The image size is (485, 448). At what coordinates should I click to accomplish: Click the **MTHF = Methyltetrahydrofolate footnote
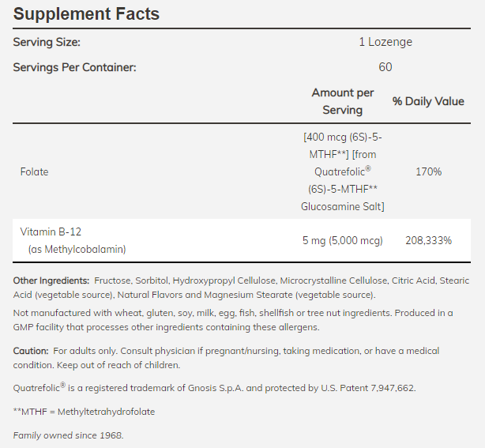(x=84, y=412)
